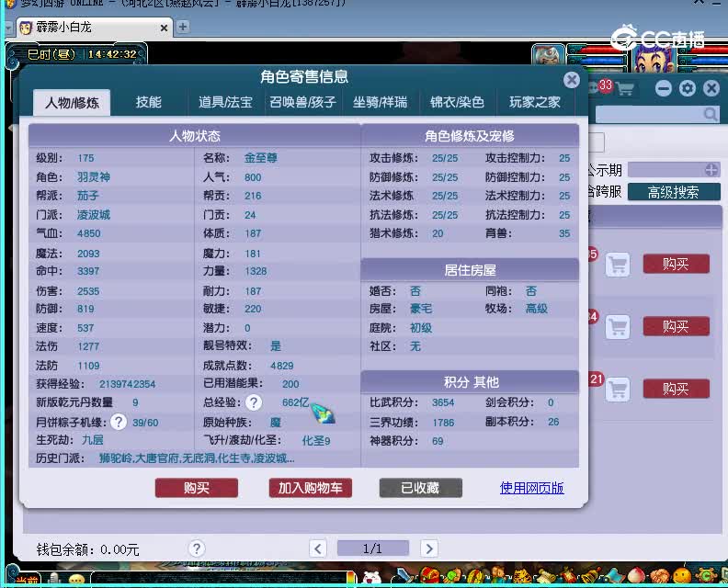Open the settings gear in shop panel

pos(688,88)
